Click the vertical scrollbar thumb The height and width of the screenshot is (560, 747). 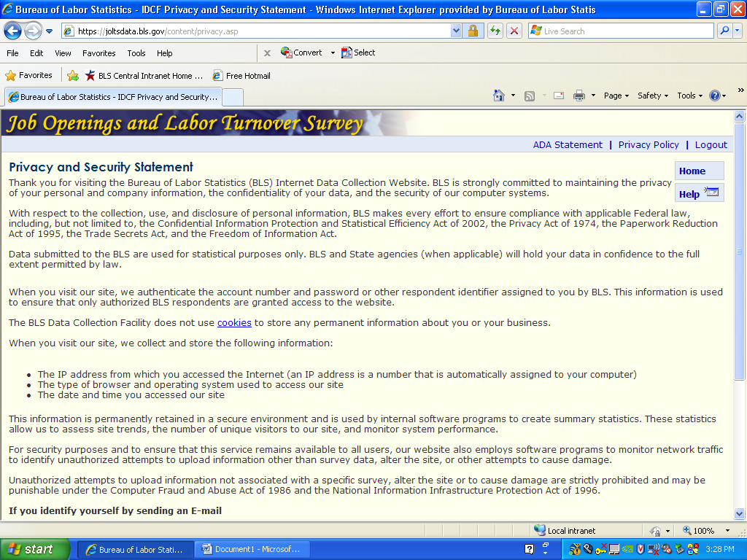(x=740, y=252)
